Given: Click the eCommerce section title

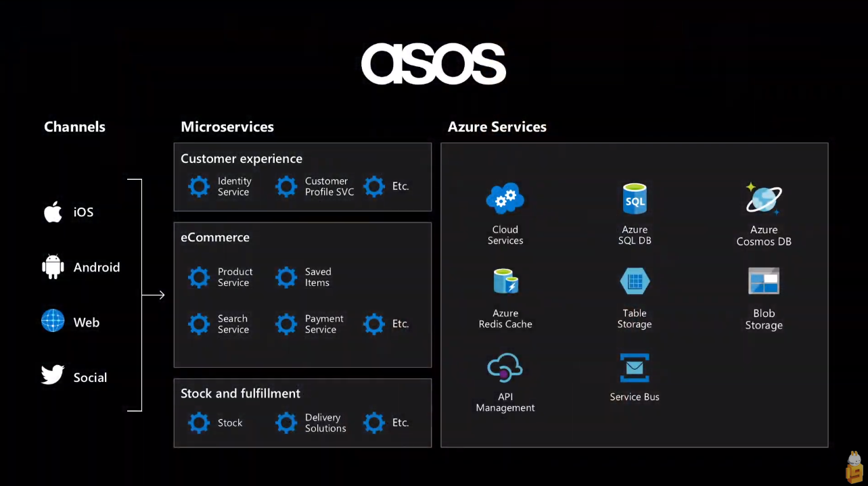Looking at the screenshot, I should [x=215, y=237].
